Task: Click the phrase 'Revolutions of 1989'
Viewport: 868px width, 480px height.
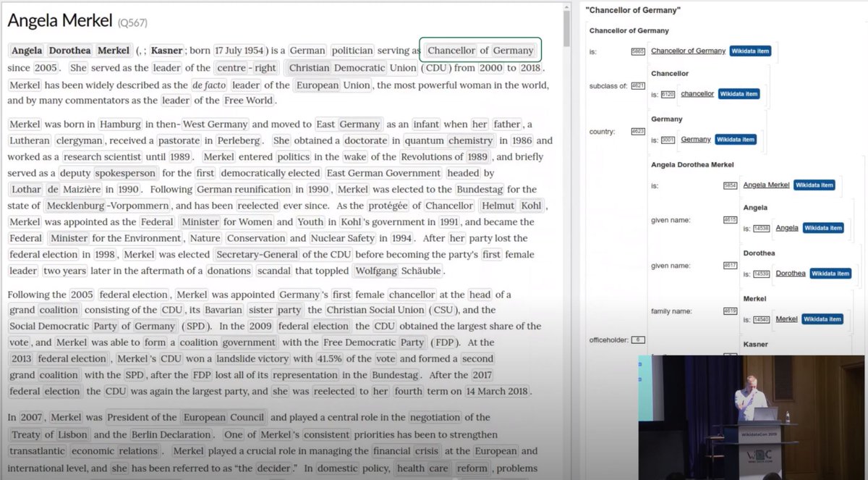Action: click(x=444, y=156)
